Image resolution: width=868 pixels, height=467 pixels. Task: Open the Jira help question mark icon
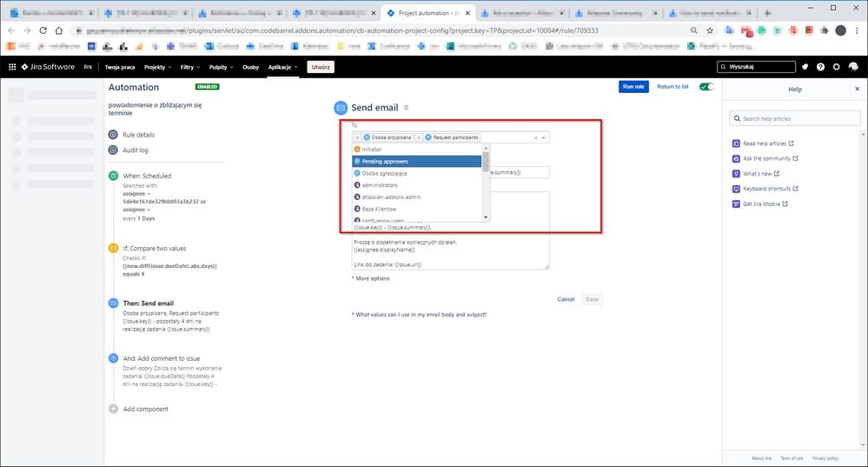click(x=820, y=67)
